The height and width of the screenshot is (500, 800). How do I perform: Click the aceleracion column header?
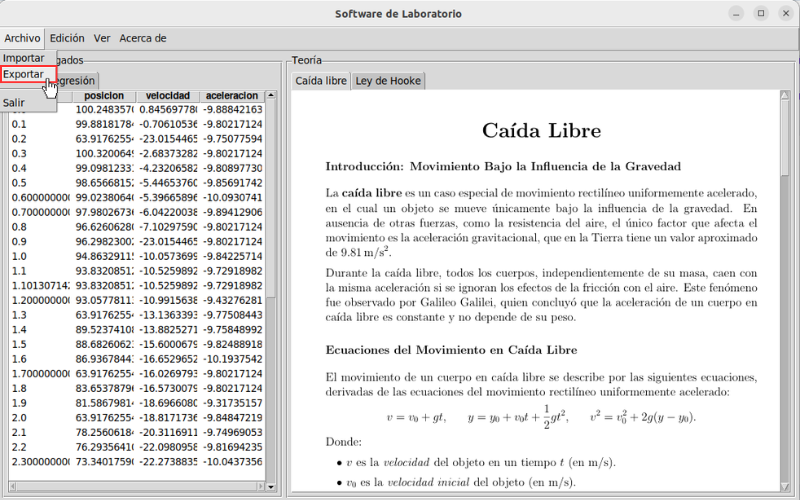(232, 96)
